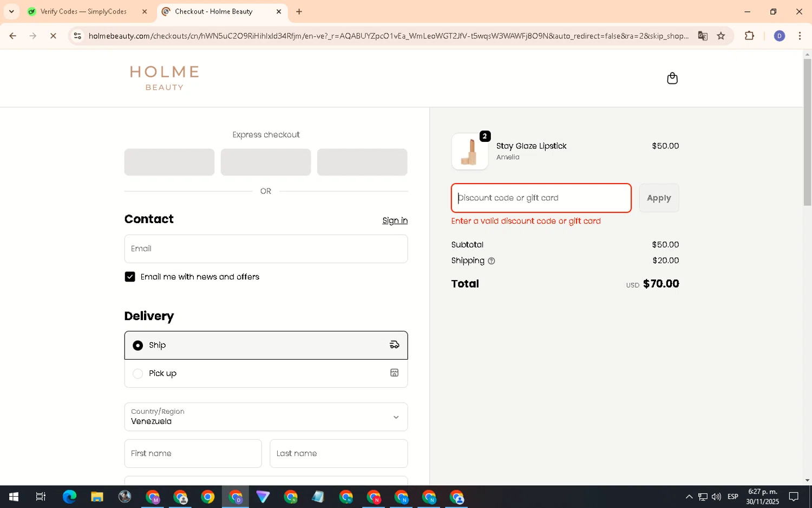Image resolution: width=812 pixels, height=508 pixels.
Task: Click the third express checkout button
Action: [362, 162]
